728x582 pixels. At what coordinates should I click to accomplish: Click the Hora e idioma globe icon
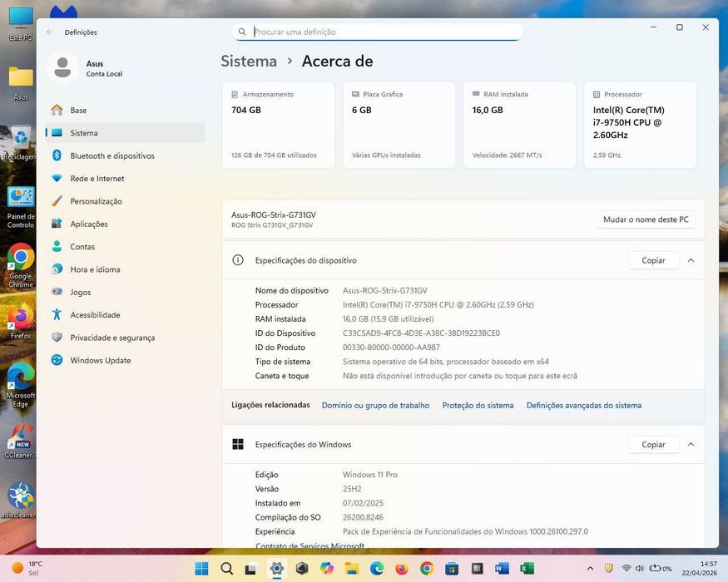tap(57, 269)
